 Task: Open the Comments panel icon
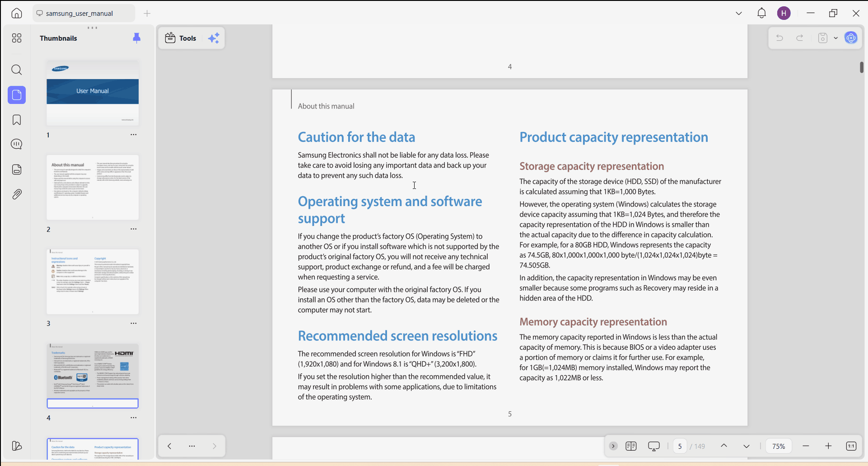click(x=17, y=144)
